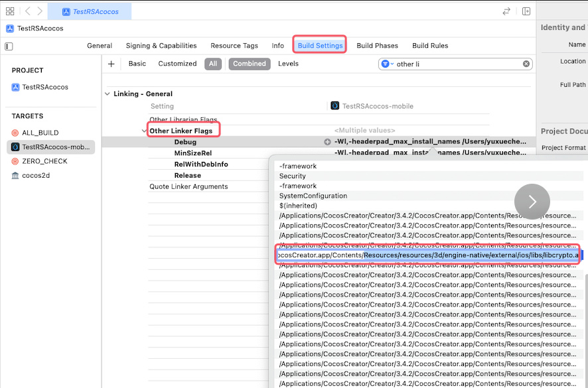Go back with the left chevron
The height and width of the screenshot is (388, 588).
click(x=28, y=11)
